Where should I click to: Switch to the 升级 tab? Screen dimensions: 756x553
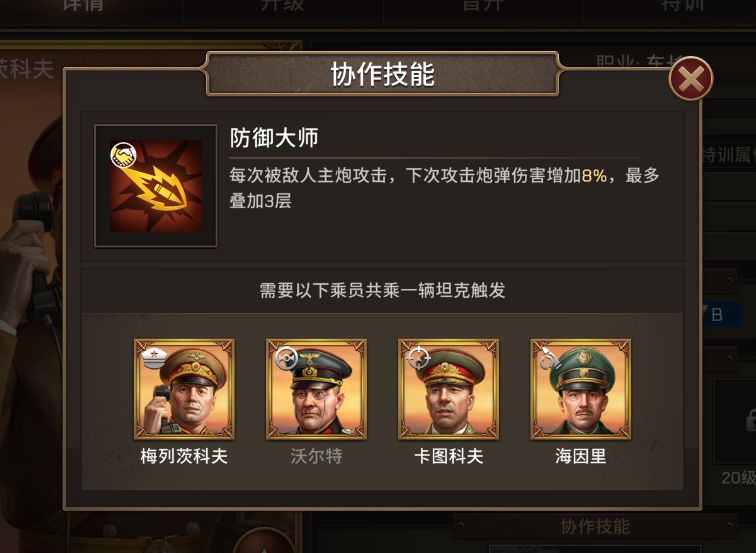[283, 6]
